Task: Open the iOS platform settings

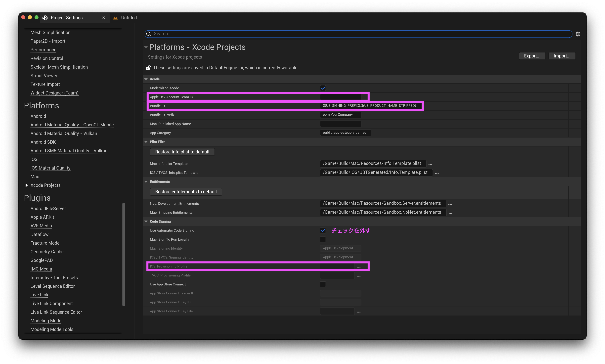Action: click(34, 159)
